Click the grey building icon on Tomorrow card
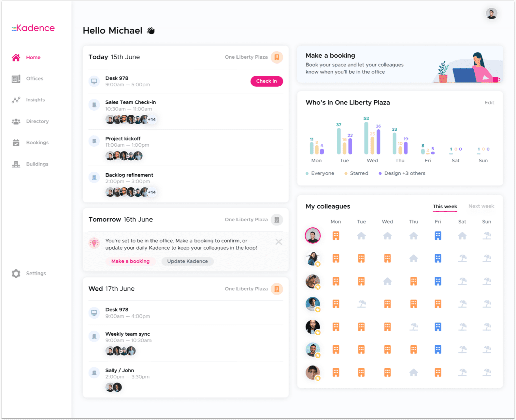Screen dimensions: 516x420 coord(277,220)
